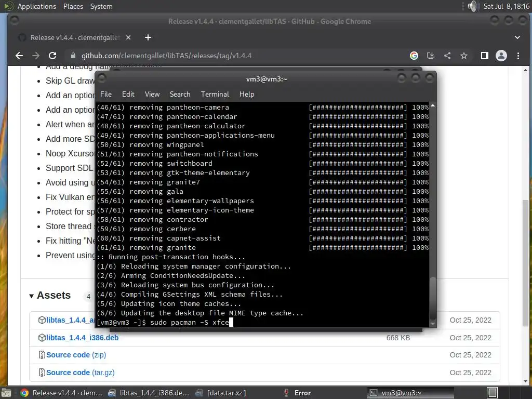This screenshot has height=399, width=532.
Task: Click the archive icon beside Source code (tar.gz)
Action: (42, 373)
